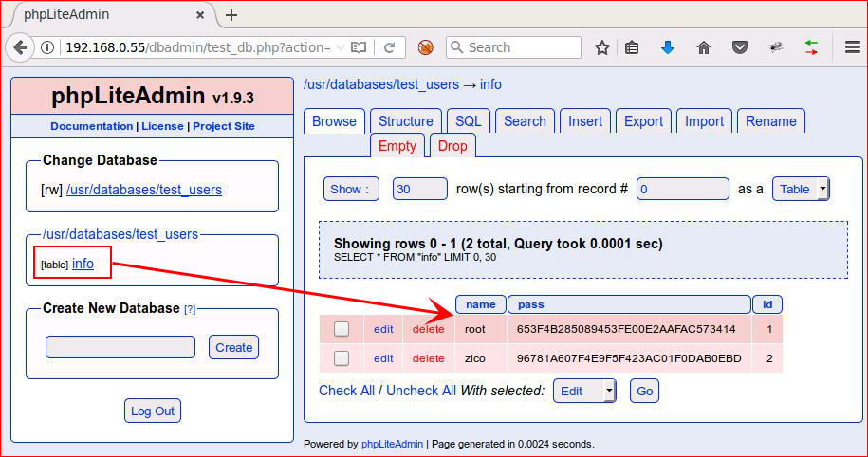Click /usr/databases/test_users breadcrumb link
The image size is (868, 457).
381,84
